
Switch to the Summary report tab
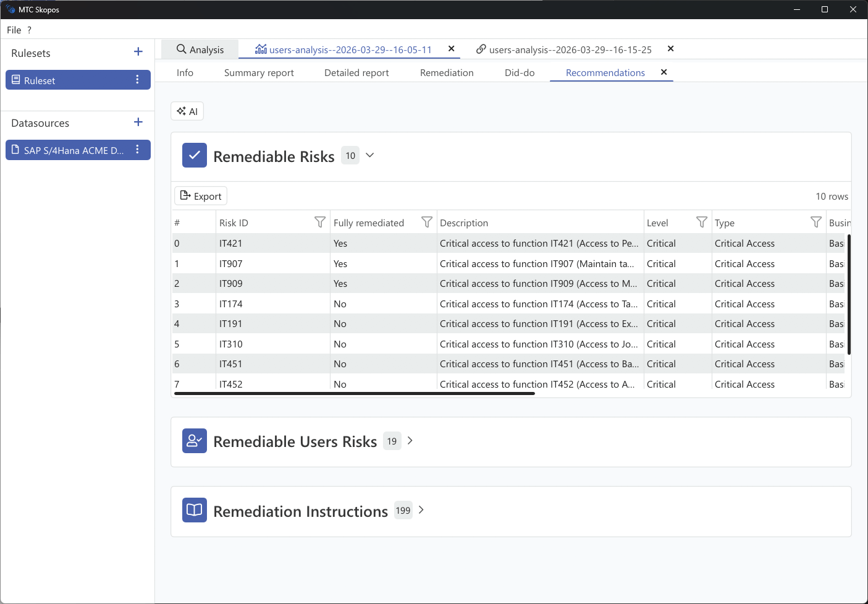(258, 72)
